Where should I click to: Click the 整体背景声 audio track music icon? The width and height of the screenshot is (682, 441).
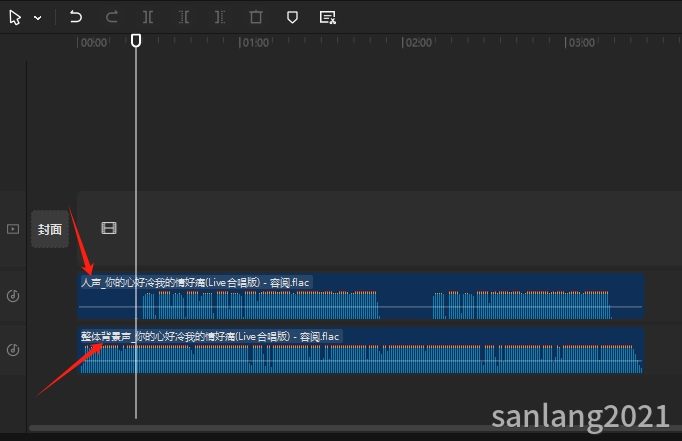[13, 350]
